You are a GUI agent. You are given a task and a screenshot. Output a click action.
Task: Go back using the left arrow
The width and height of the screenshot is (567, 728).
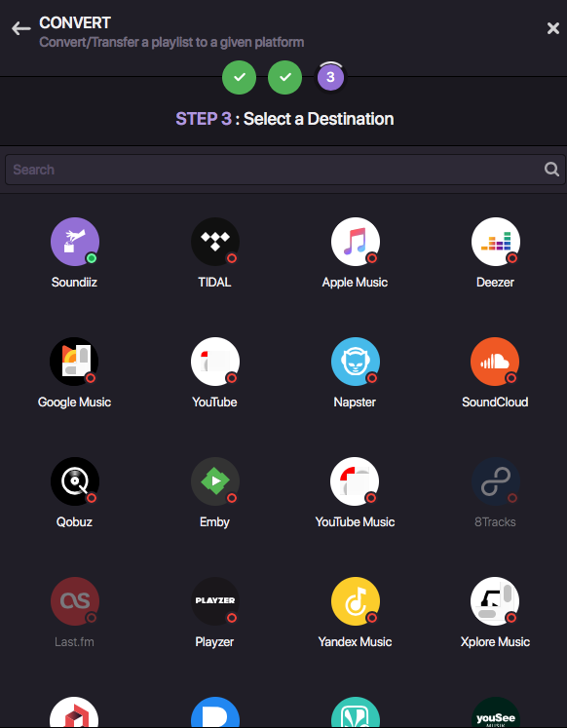pyautogui.click(x=20, y=28)
